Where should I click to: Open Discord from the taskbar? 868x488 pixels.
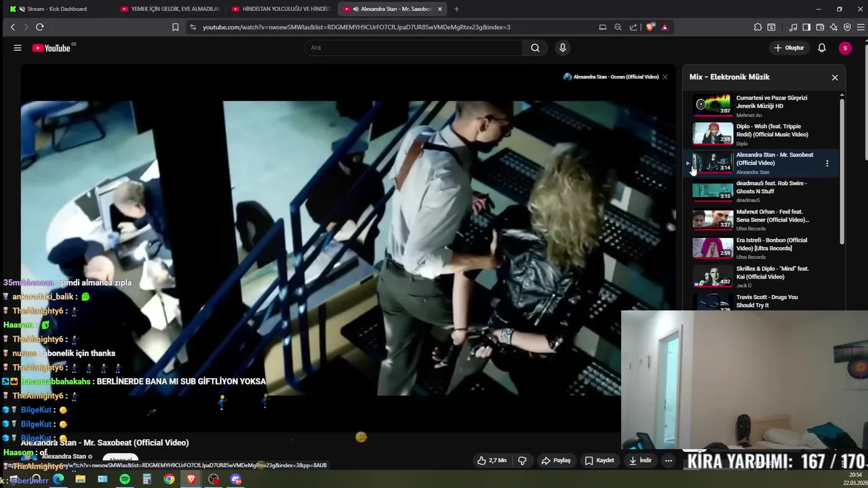pos(236,479)
